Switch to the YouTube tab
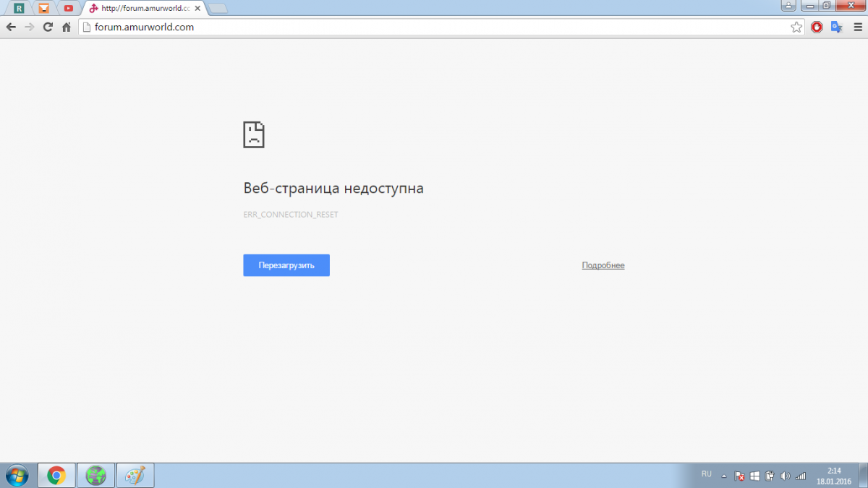Screen dimensions: 868x488 pos(68,9)
